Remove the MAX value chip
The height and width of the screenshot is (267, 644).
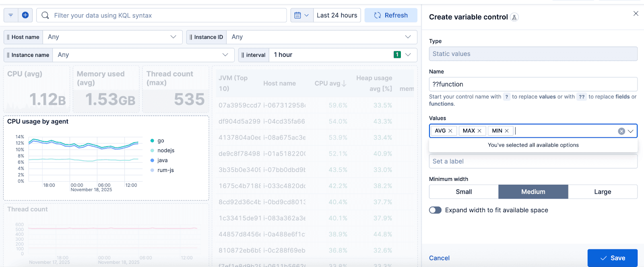click(479, 131)
